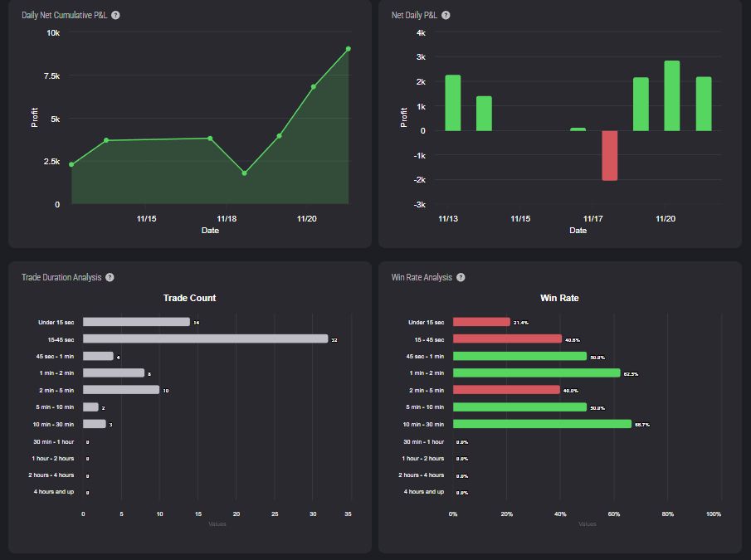
Task: Click the Trade Count chart title
Action: [190, 298]
